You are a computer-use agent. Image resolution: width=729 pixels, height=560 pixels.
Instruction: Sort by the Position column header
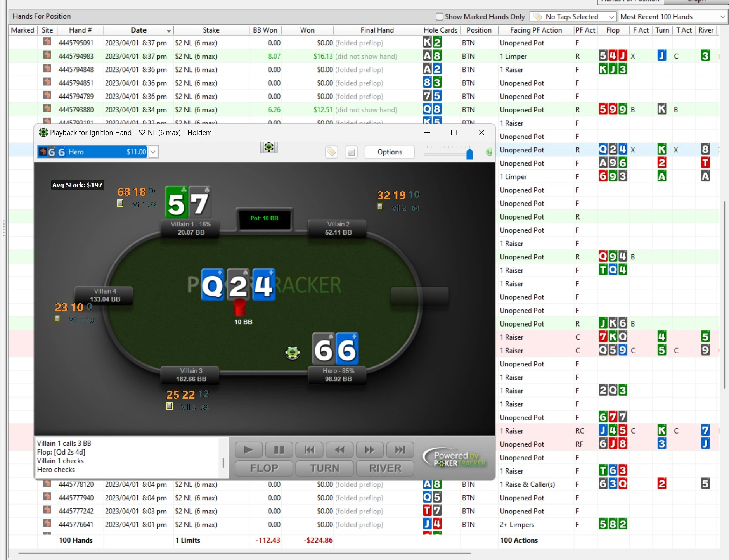(479, 30)
